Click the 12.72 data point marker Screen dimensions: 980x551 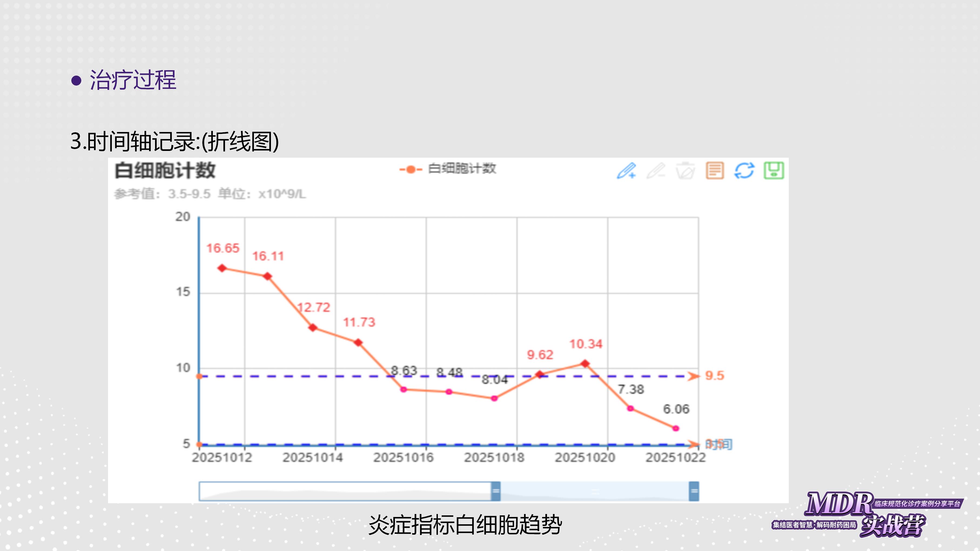coord(313,327)
